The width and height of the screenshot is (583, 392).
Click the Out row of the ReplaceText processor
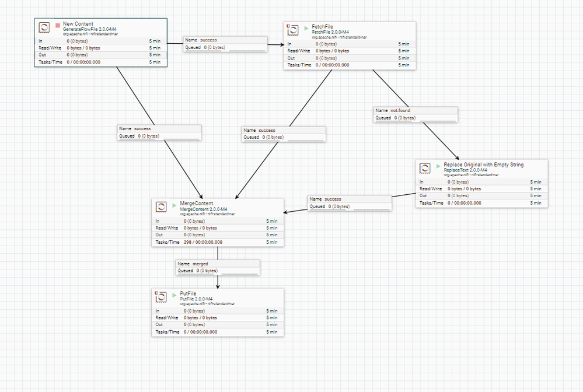[481, 196]
